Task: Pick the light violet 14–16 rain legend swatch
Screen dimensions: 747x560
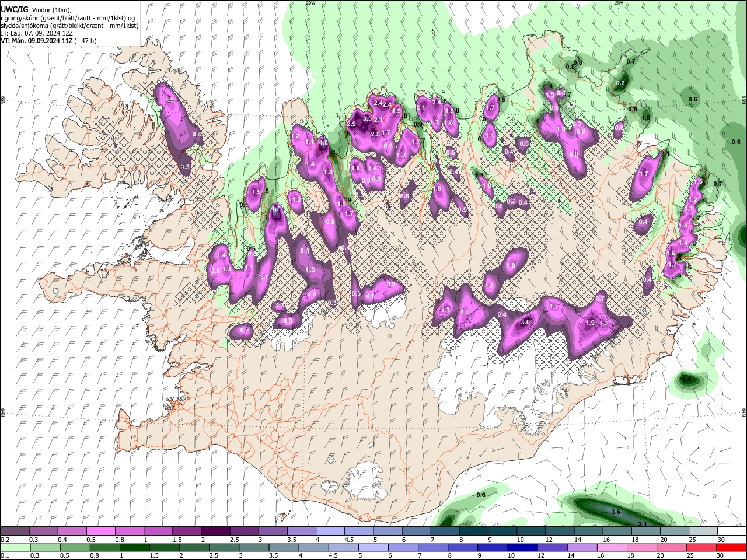Action: click(582, 547)
